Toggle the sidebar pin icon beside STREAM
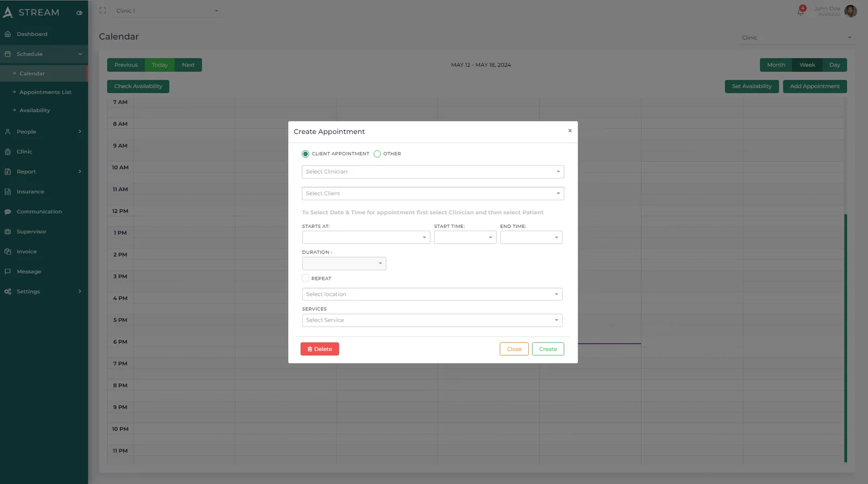 tap(79, 13)
